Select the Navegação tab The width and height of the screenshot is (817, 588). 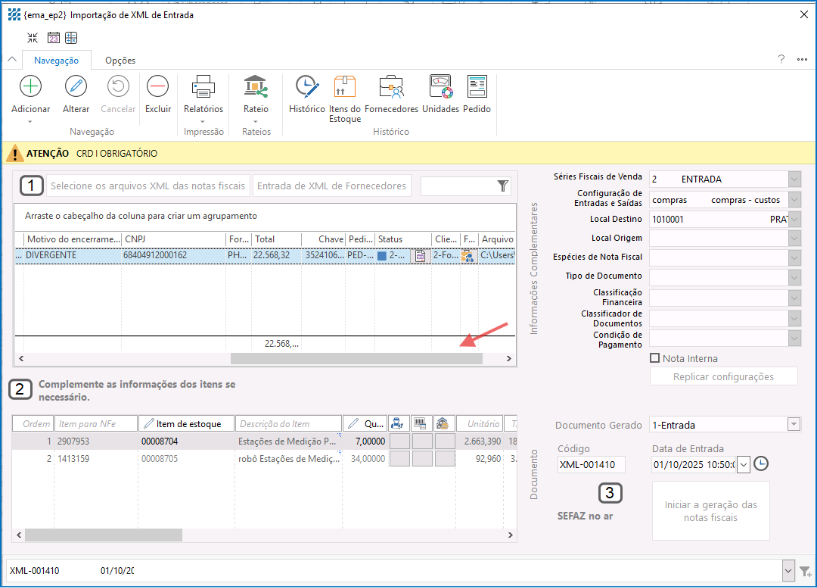pyautogui.click(x=56, y=61)
